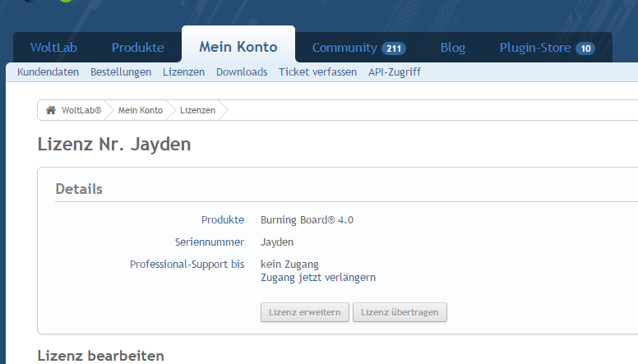Click the Mein Konto breadcrumb link
Viewport: 638px width, 364px height.
(139, 110)
